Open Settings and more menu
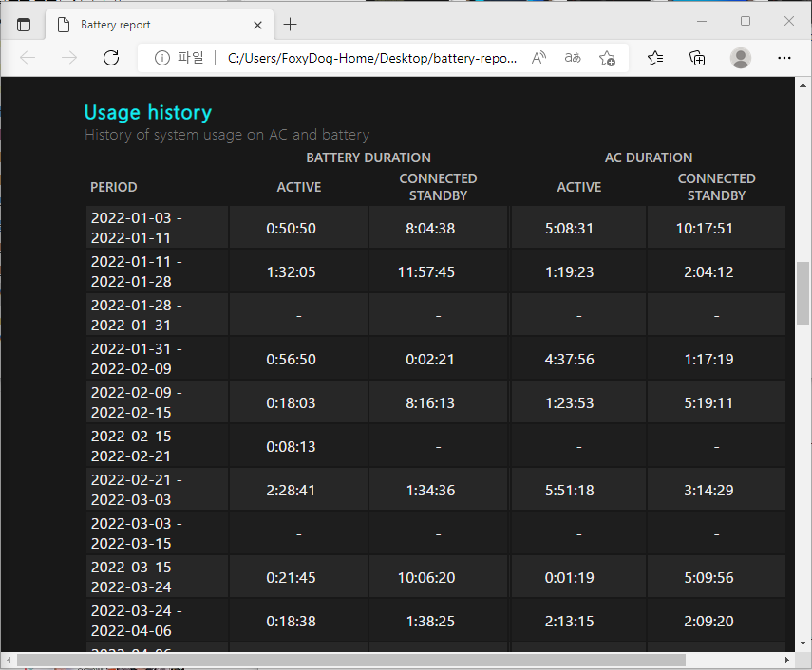This screenshot has height=670, width=812. coord(784,58)
